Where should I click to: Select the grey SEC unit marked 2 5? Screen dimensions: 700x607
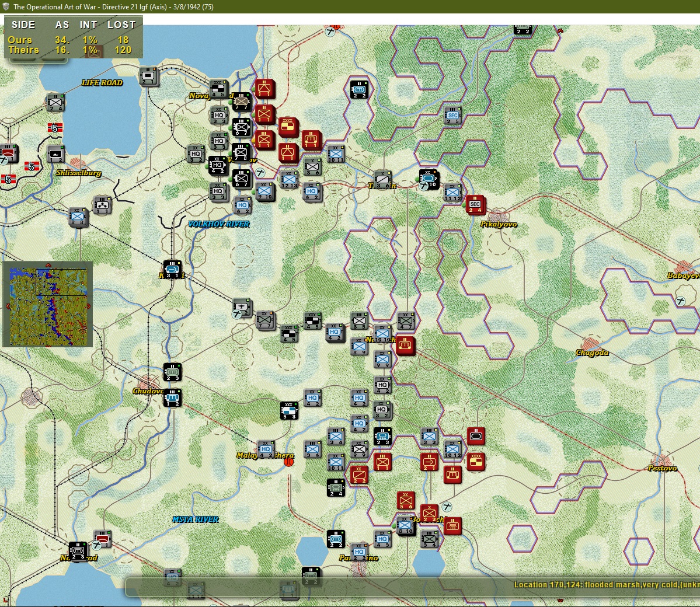coord(452,116)
